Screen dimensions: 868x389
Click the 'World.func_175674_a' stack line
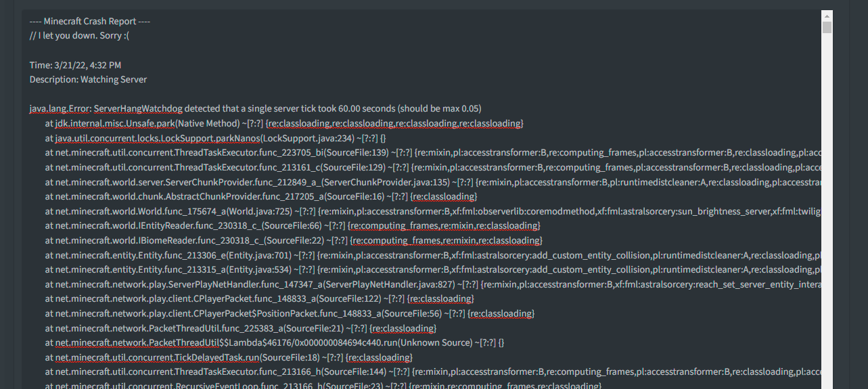pyautogui.click(x=434, y=211)
